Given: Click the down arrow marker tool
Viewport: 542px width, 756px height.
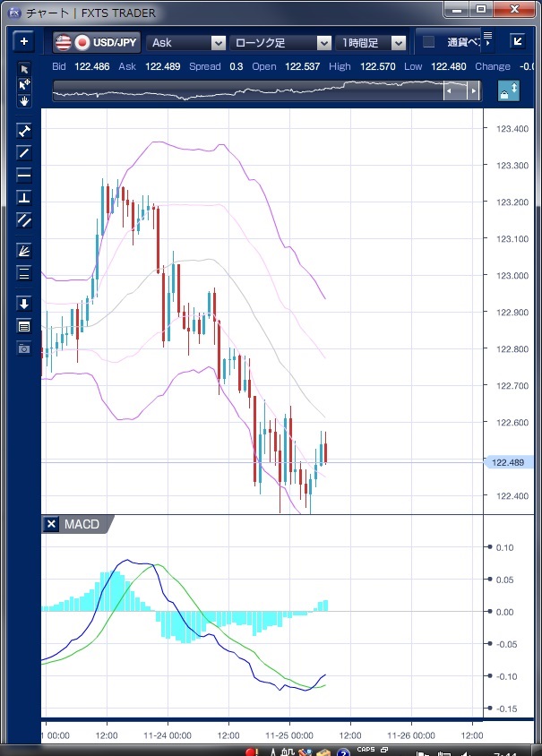Looking at the screenshot, I should coord(24,304).
